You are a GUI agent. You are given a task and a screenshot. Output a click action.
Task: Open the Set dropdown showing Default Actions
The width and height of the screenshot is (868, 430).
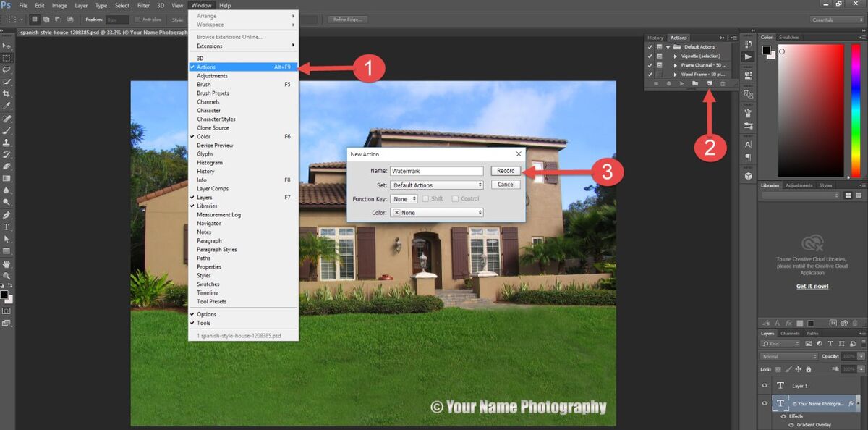tap(436, 185)
